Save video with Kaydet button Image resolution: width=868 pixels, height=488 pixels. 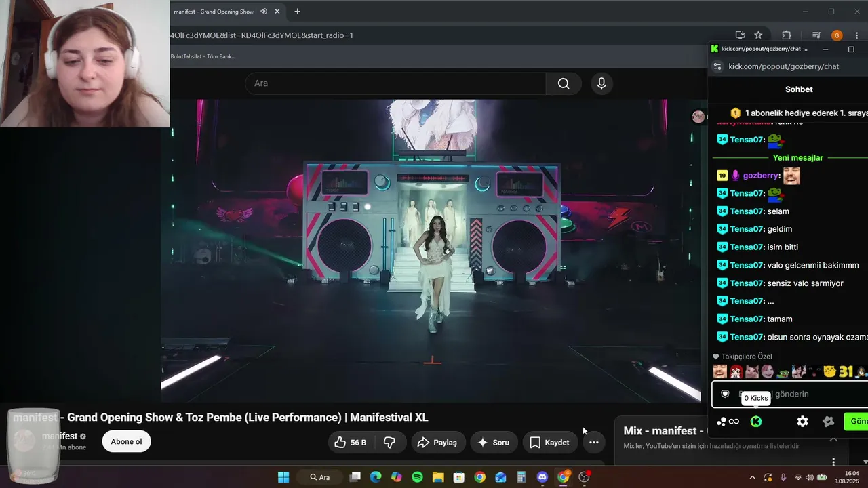[x=549, y=443]
